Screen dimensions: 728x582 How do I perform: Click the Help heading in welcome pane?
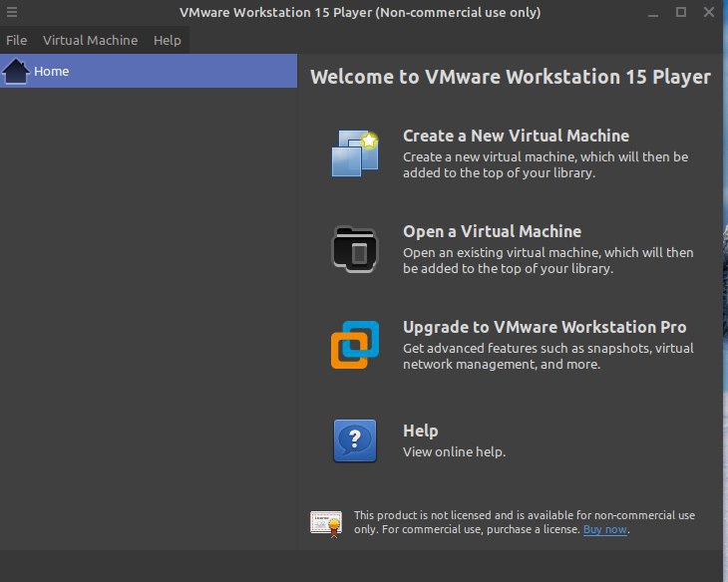pyautogui.click(x=420, y=431)
